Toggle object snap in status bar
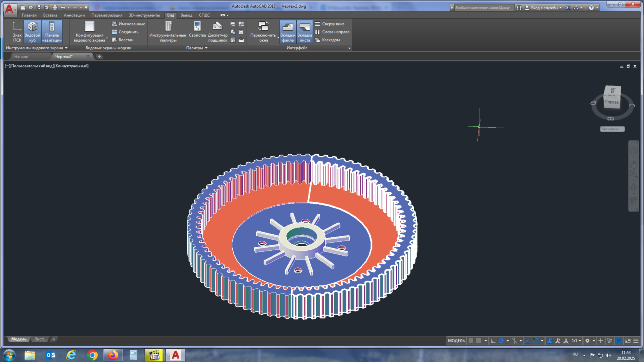 click(536, 341)
